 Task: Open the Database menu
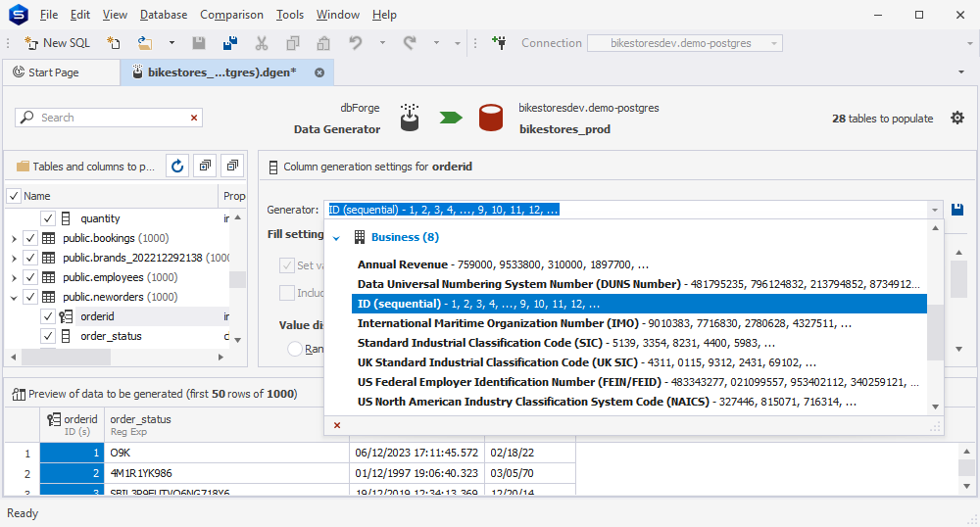coord(164,15)
